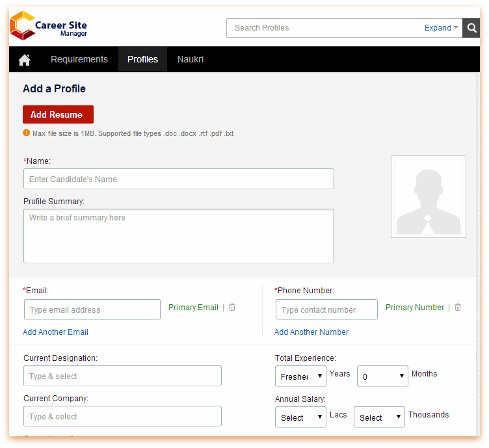The width and height of the screenshot is (489, 448).
Task: Click the Add Resume button
Action: (58, 114)
